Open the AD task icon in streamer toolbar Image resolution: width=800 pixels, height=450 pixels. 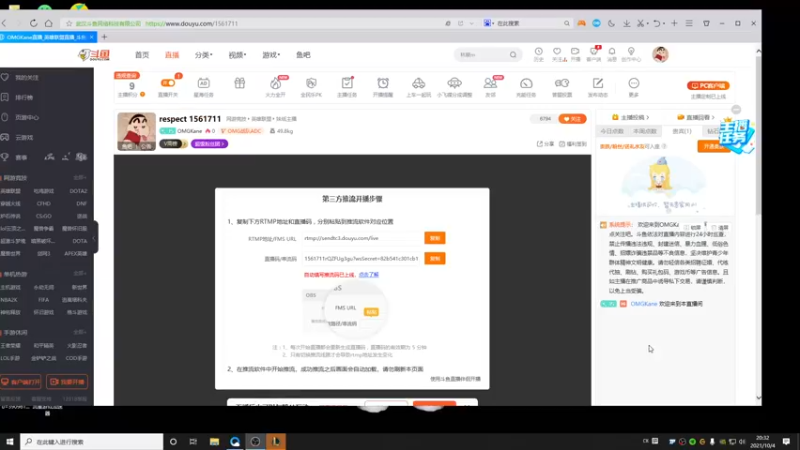pos(204,83)
